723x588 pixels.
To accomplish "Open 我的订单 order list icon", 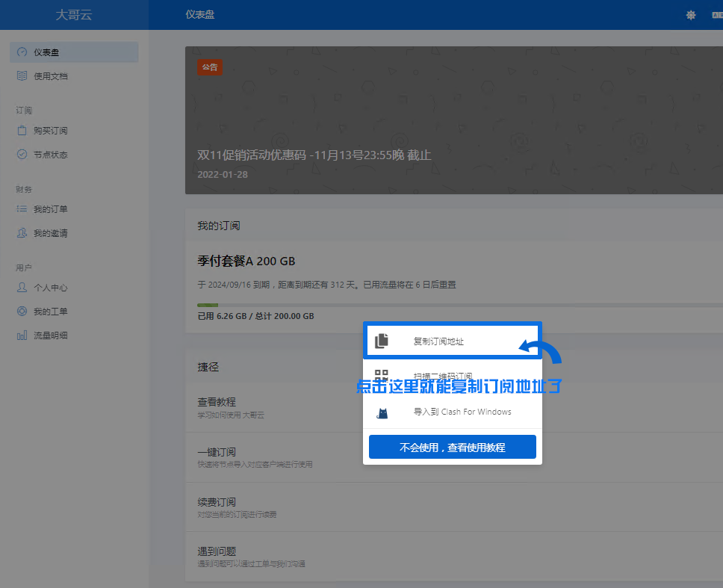I will click(x=21, y=209).
